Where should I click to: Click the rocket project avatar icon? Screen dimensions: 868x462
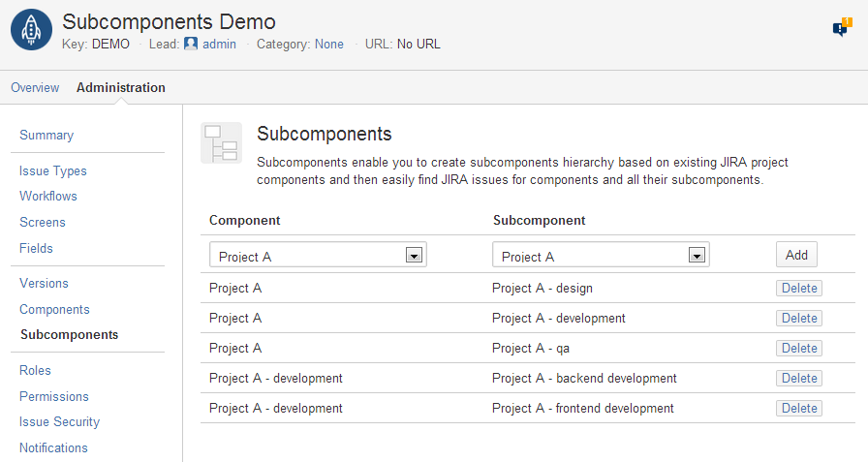[31, 30]
